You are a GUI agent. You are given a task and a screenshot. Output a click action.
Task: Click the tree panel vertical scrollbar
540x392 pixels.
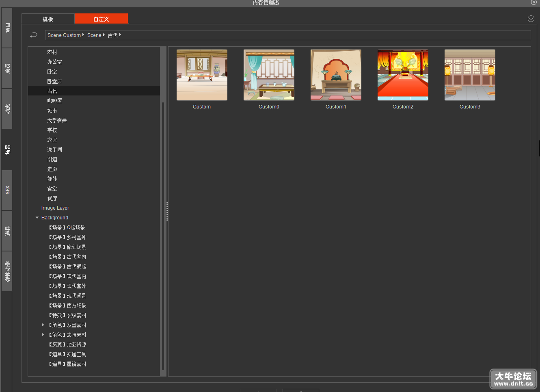(x=163, y=236)
